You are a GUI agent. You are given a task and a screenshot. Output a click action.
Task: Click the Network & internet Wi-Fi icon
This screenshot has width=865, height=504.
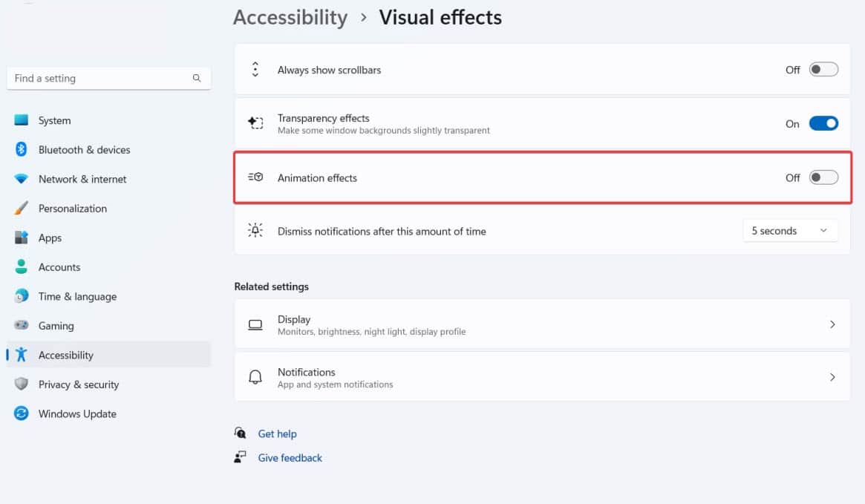pyautogui.click(x=21, y=179)
